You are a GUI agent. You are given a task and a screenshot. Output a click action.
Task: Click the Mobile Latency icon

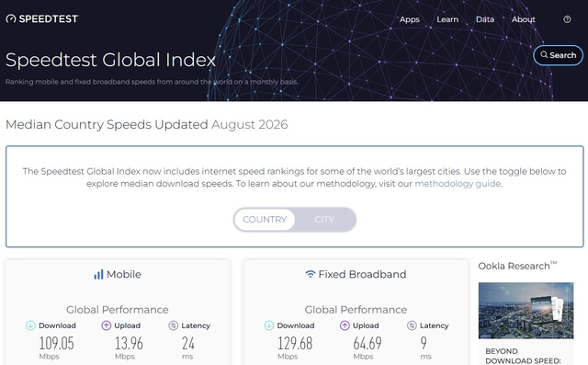173,325
